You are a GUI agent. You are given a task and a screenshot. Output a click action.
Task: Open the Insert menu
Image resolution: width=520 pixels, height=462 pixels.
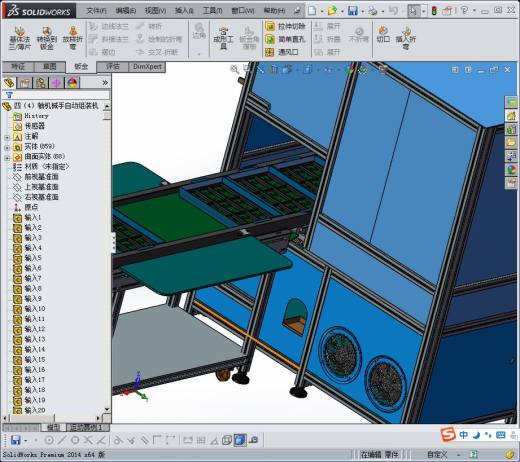[184, 11]
